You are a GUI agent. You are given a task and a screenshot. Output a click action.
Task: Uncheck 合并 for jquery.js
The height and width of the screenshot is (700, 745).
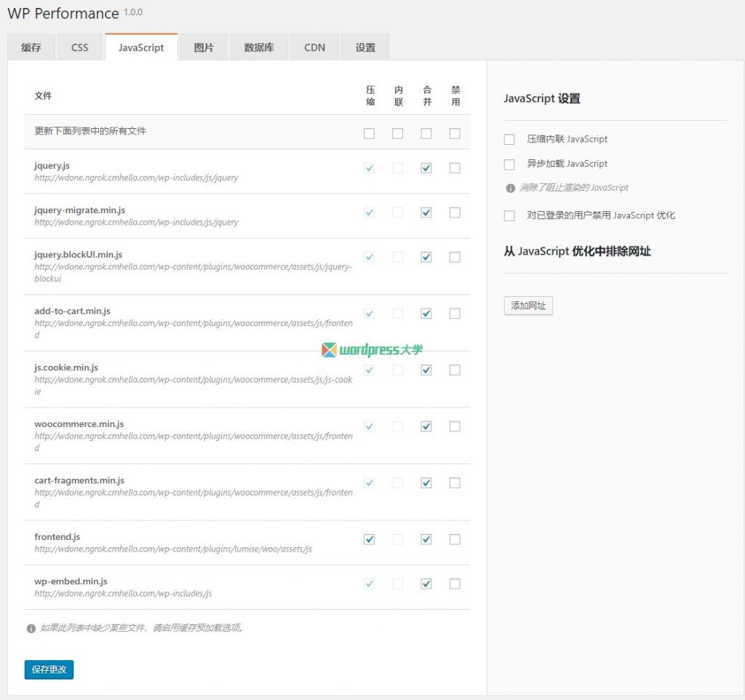point(426,168)
